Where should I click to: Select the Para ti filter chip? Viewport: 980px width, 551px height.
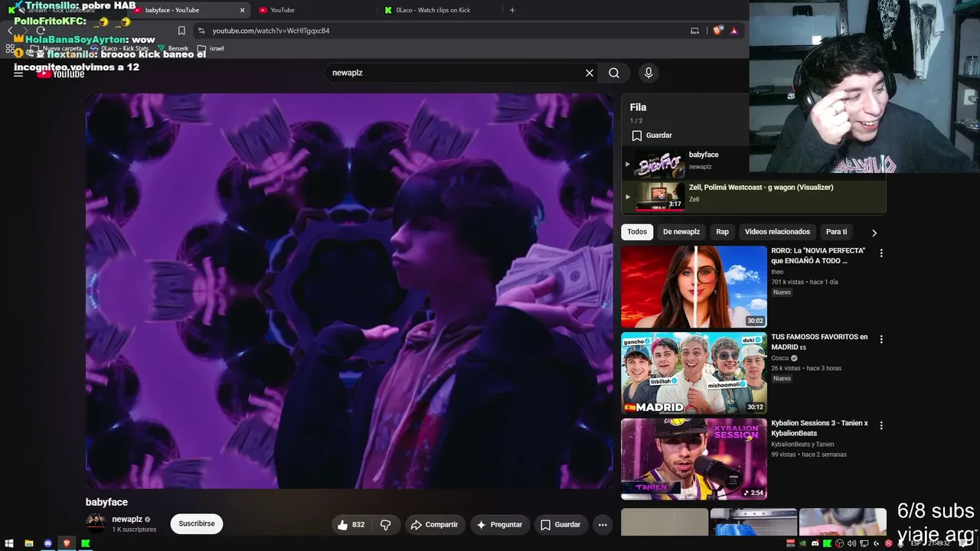pos(837,232)
